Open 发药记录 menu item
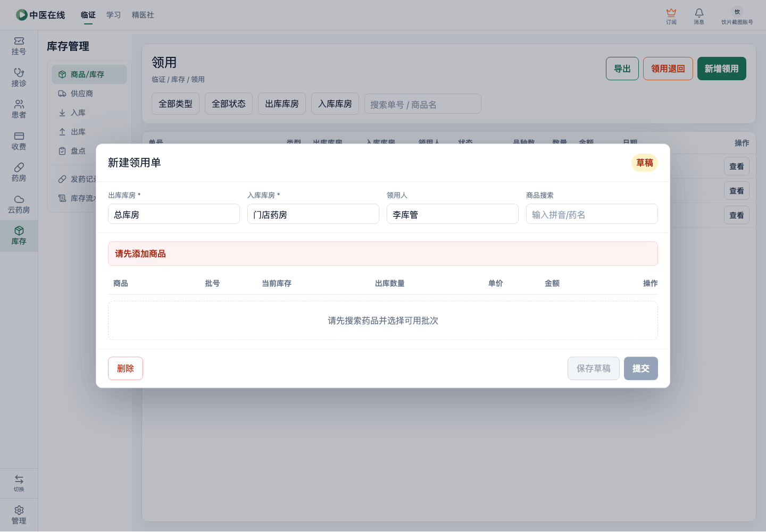This screenshot has width=766, height=532. [x=77, y=179]
